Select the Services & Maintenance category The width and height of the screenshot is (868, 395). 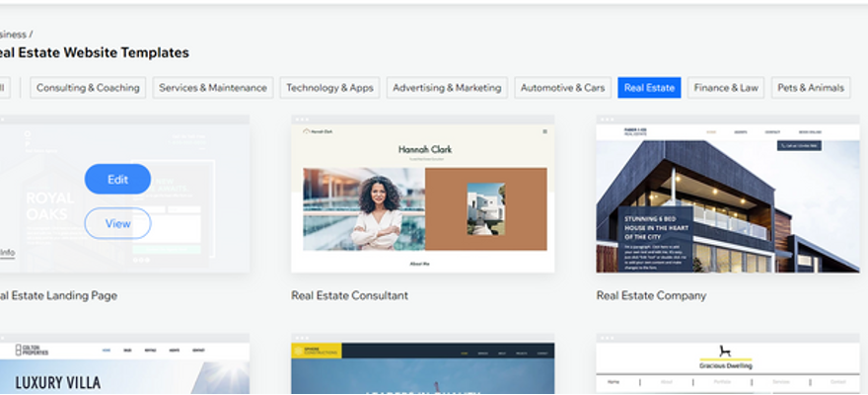(x=213, y=88)
